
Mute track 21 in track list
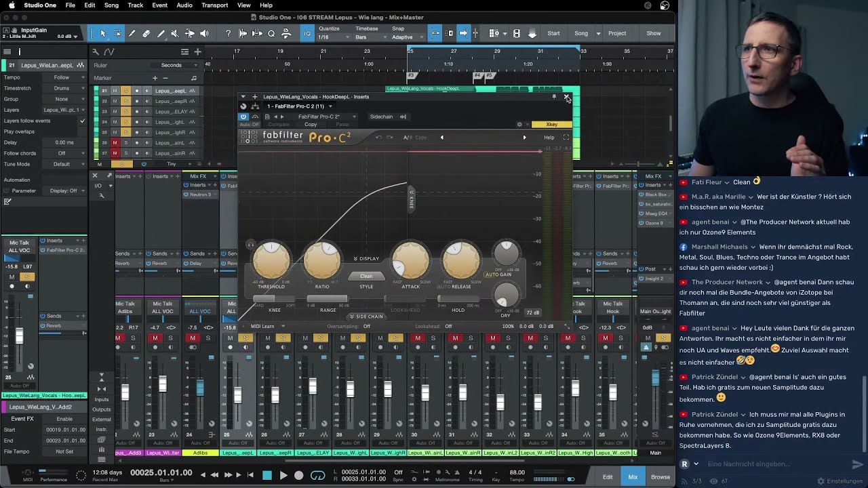tap(115, 91)
